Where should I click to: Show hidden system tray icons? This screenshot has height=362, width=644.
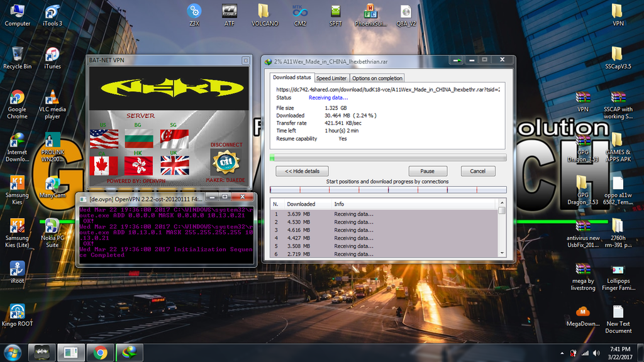pyautogui.click(x=562, y=353)
